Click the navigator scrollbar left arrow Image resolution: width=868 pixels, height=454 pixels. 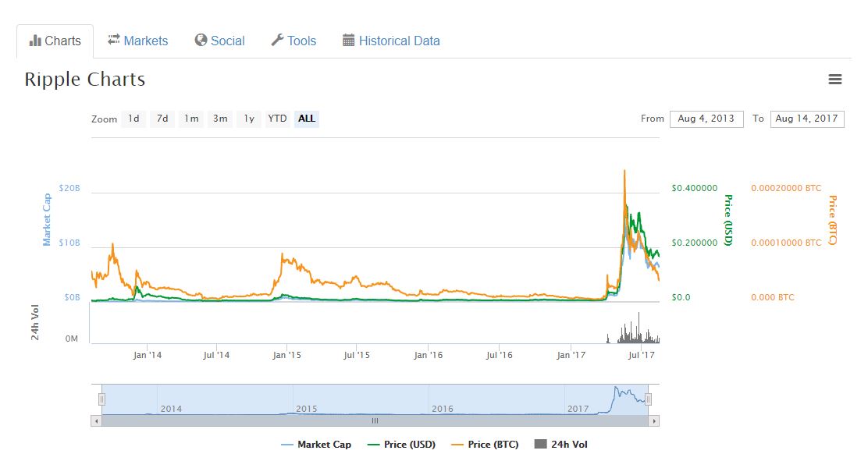point(96,420)
